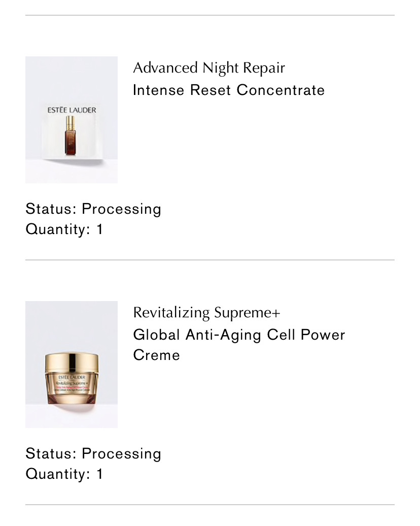Viewport: 420px width, 526px height.
Task: Click Quantity: 1 under Revitalizing Supreme+
Action: tap(64, 474)
